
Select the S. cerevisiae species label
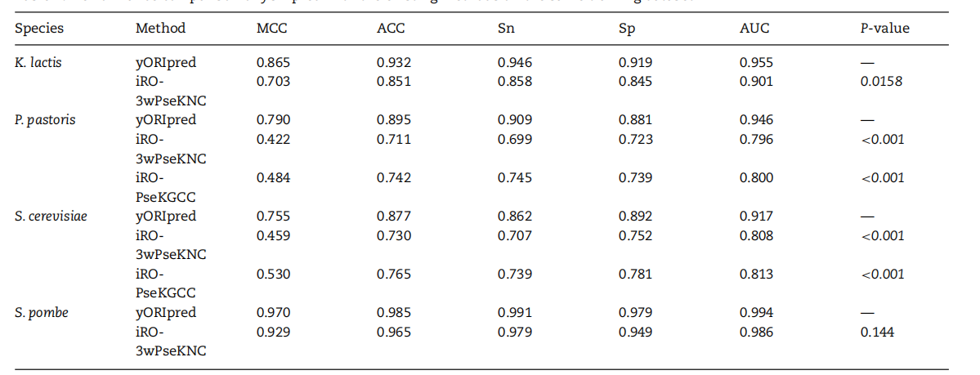coord(49,217)
